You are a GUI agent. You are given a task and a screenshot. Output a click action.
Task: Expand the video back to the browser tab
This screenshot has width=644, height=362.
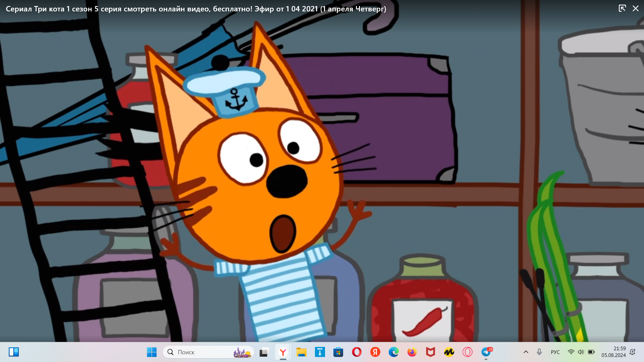tap(622, 8)
